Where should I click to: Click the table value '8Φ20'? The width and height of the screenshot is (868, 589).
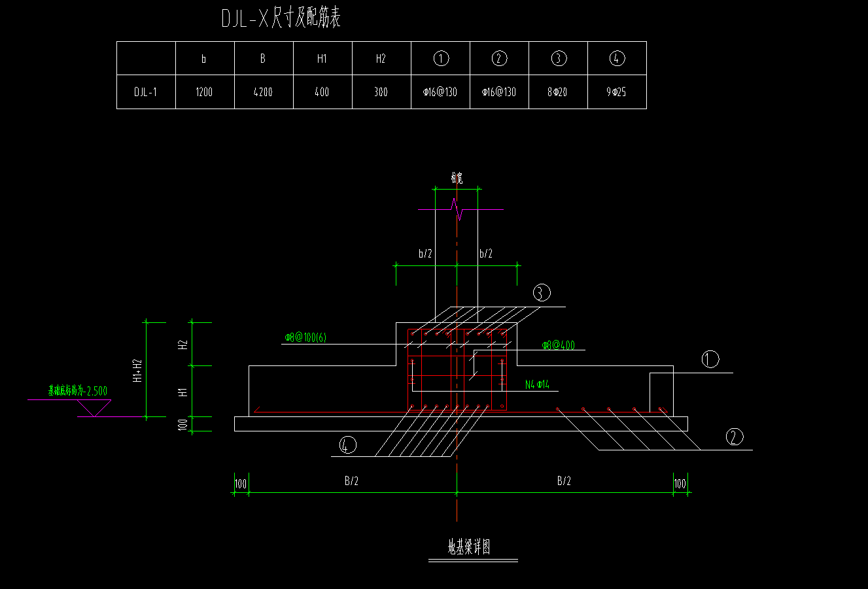(x=558, y=92)
